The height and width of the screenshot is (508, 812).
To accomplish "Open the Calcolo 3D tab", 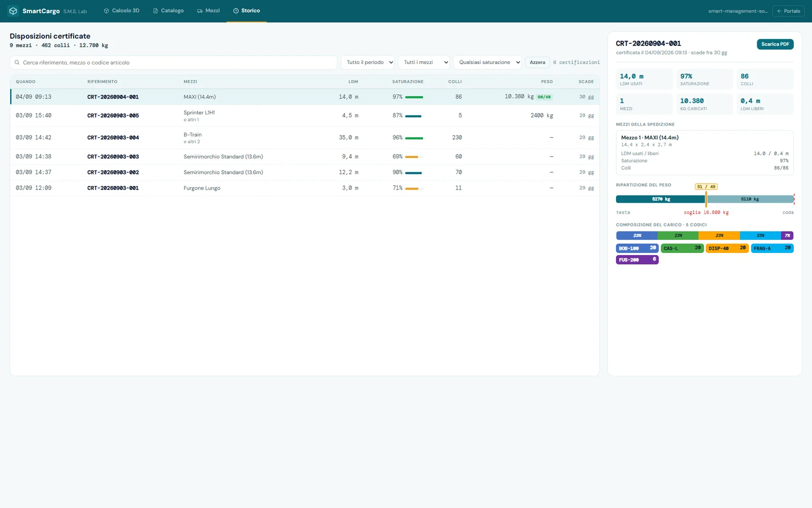I will pyautogui.click(x=122, y=11).
